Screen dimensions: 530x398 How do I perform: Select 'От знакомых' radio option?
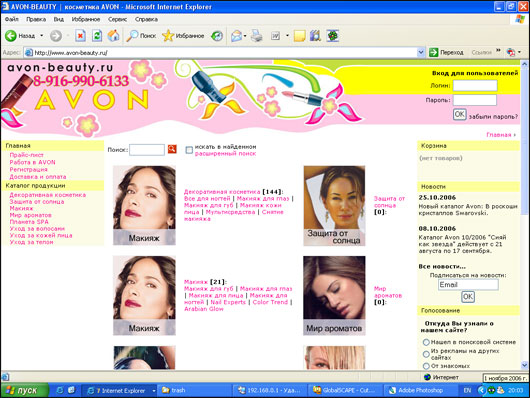[x=426, y=366]
